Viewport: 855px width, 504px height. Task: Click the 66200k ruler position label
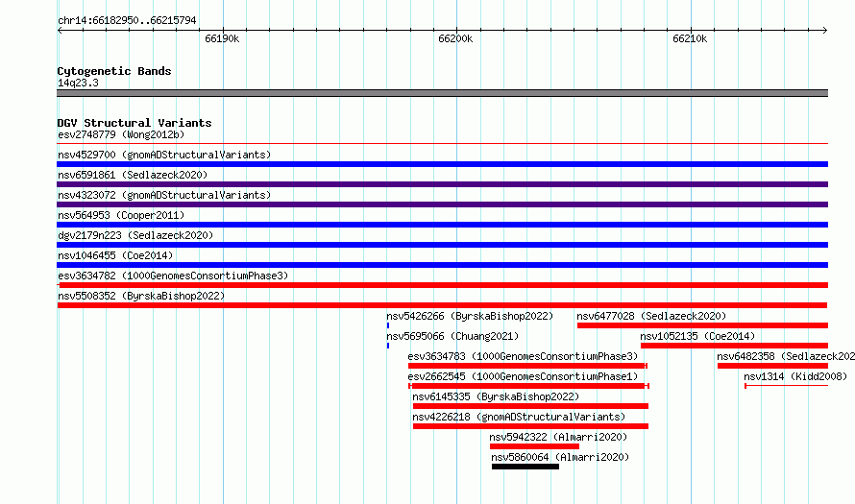[455, 38]
